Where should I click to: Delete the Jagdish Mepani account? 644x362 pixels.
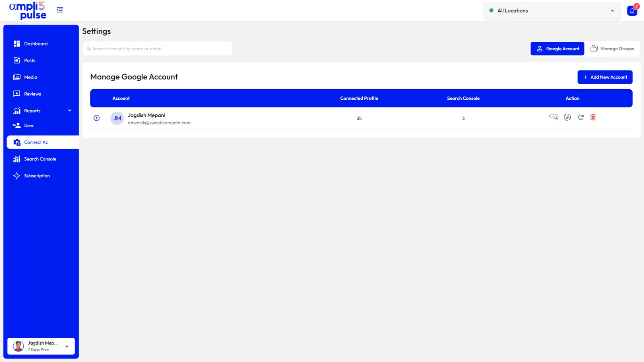pyautogui.click(x=593, y=117)
